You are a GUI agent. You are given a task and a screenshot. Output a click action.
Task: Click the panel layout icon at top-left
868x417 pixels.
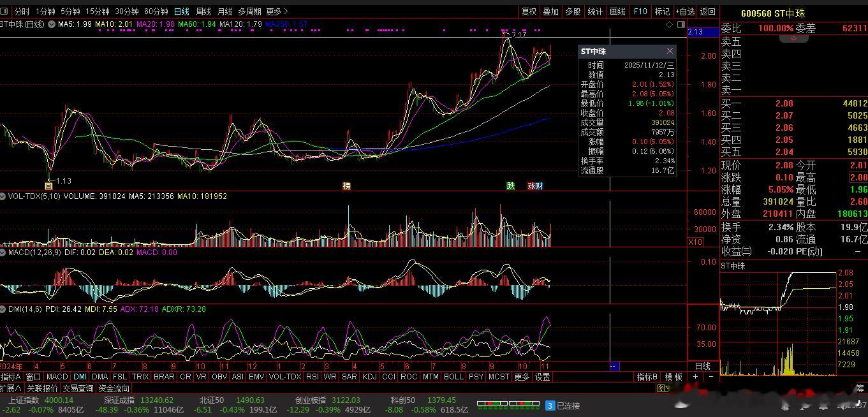pyautogui.click(x=4, y=11)
